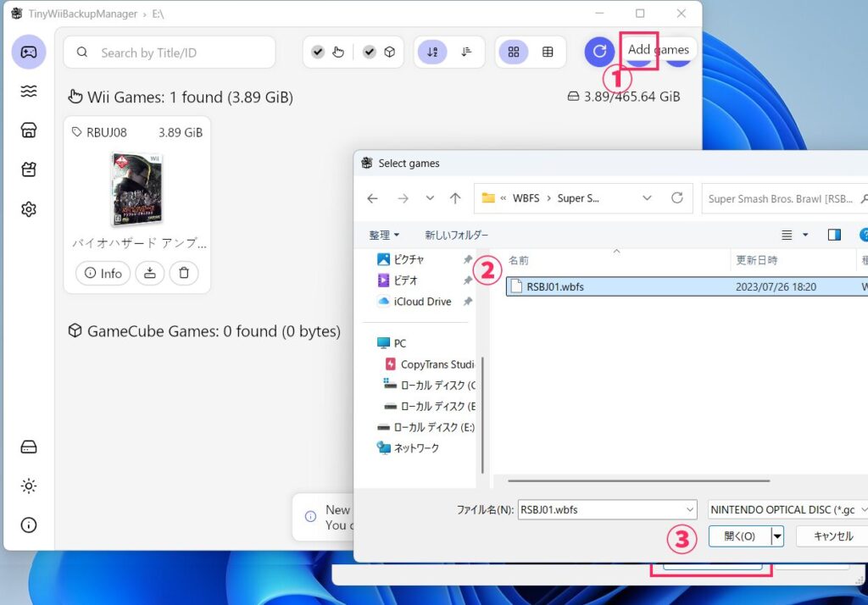Expand the address bar path history chevron

click(x=648, y=198)
